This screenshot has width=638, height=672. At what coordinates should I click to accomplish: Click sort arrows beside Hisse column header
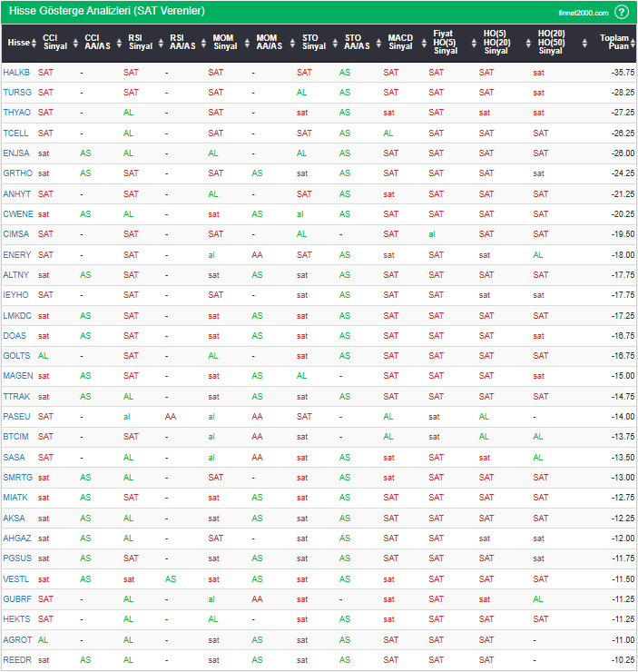pos(34,43)
